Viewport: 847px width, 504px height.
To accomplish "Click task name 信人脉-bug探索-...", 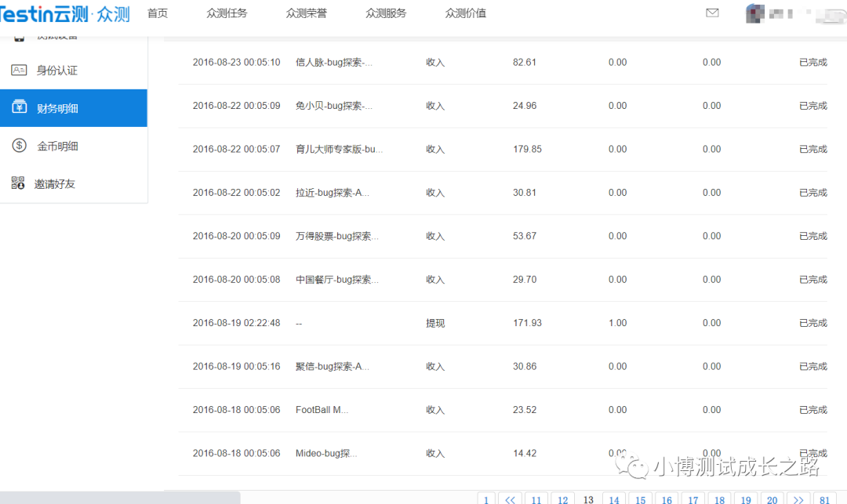I will click(x=334, y=62).
